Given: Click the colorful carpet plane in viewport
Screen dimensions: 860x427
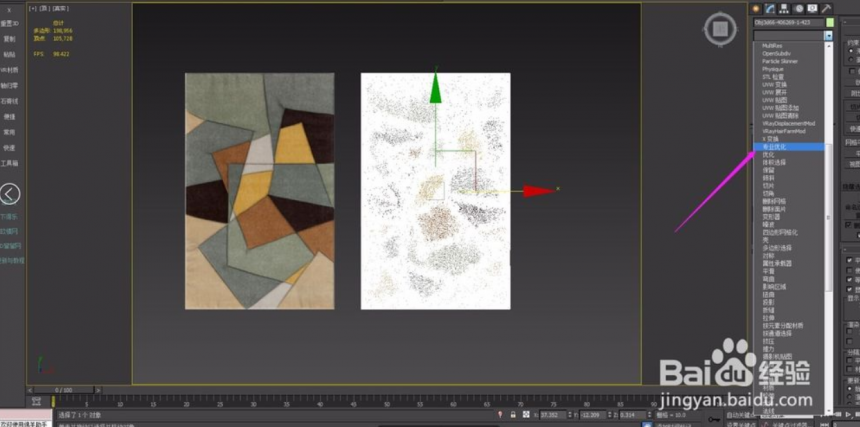Looking at the screenshot, I should [x=259, y=191].
